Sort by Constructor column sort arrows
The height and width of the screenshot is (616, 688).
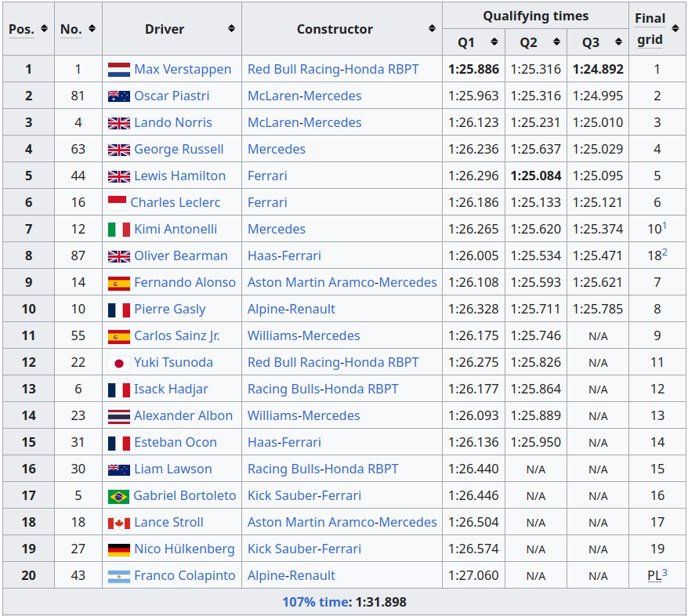[433, 28]
